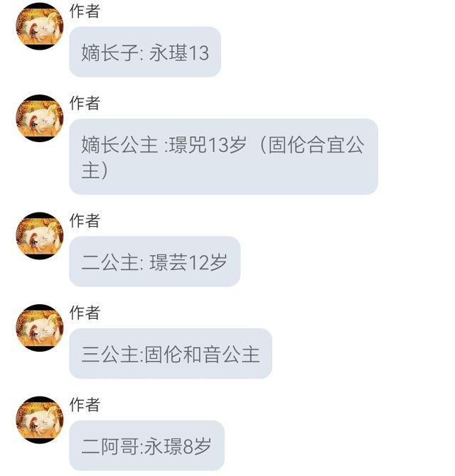Tap the 永璟8岁 text in the last bubble
This screenshot has height=476, width=455.
pyautogui.click(x=178, y=446)
